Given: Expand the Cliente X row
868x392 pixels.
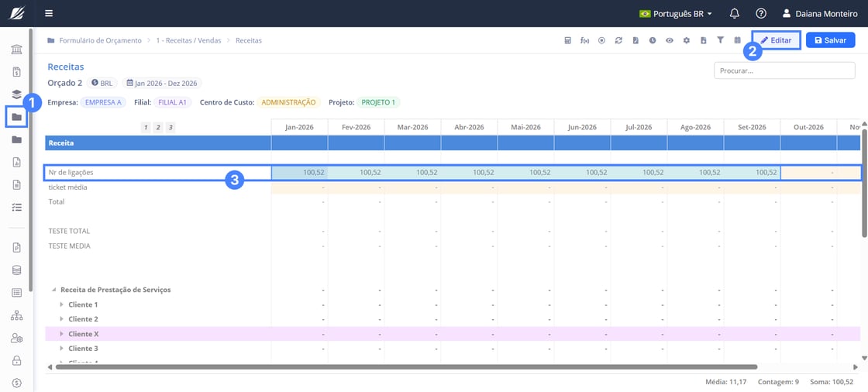Looking at the screenshot, I should (x=62, y=334).
